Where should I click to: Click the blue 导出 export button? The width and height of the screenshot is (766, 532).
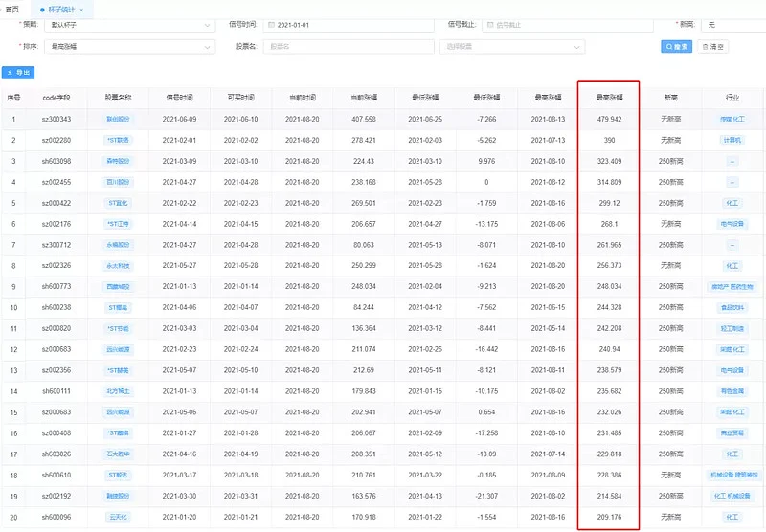click(x=18, y=72)
